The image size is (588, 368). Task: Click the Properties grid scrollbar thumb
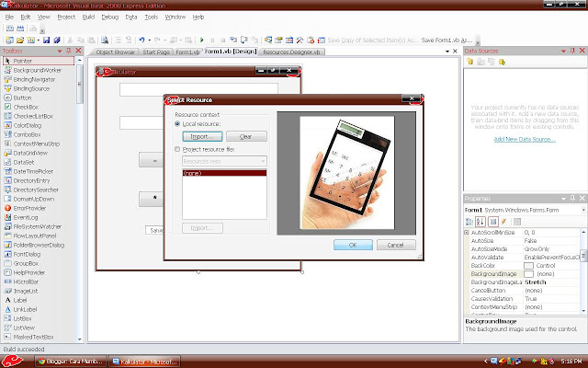pyautogui.click(x=583, y=256)
